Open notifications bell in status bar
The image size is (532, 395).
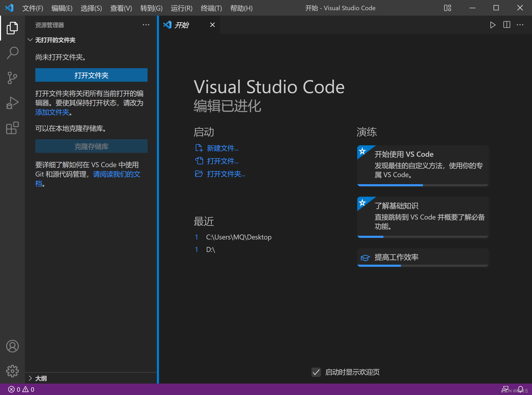[521, 390]
